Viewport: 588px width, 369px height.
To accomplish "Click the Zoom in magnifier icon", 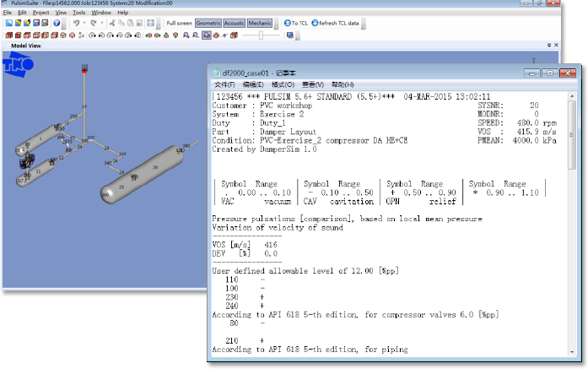I will (186, 35).
